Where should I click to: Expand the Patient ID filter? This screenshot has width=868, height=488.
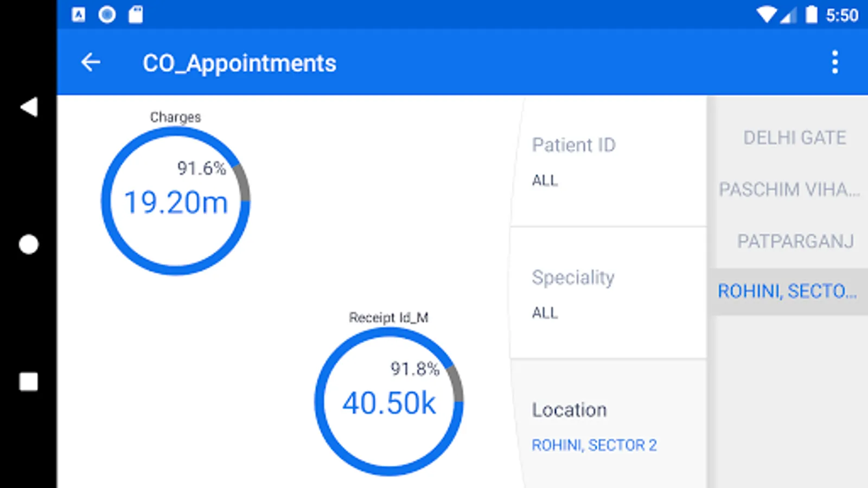pyautogui.click(x=608, y=162)
